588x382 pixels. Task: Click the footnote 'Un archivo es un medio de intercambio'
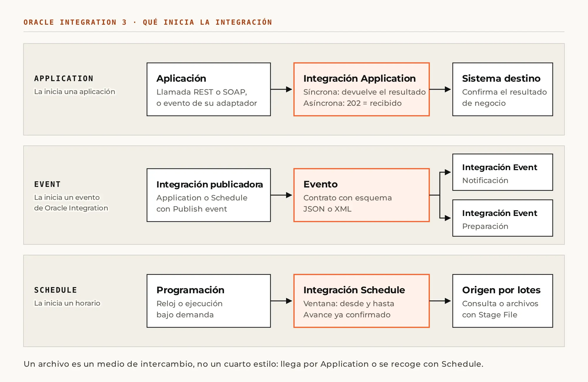coord(108,364)
